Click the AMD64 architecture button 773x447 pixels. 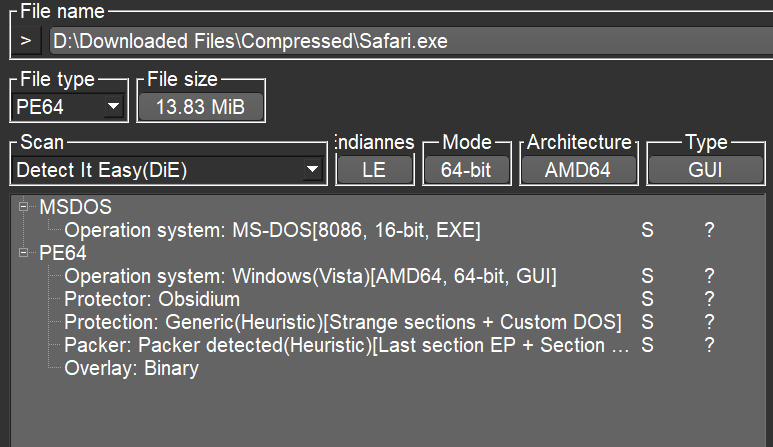[578, 170]
